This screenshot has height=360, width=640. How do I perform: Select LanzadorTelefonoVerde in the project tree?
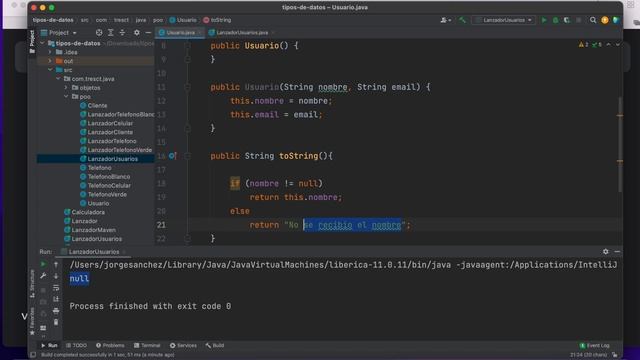click(x=116, y=150)
